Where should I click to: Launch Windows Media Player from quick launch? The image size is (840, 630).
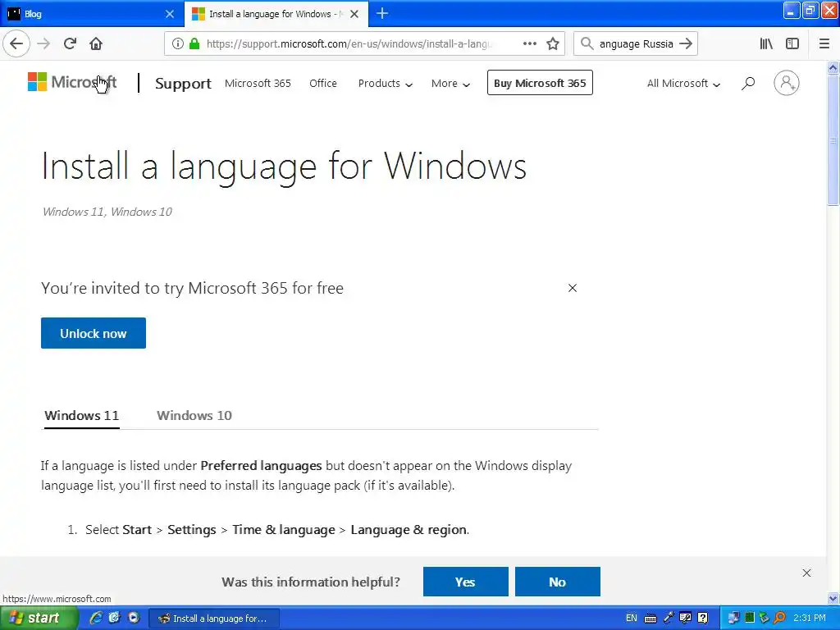pyautogui.click(x=134, y=618)
